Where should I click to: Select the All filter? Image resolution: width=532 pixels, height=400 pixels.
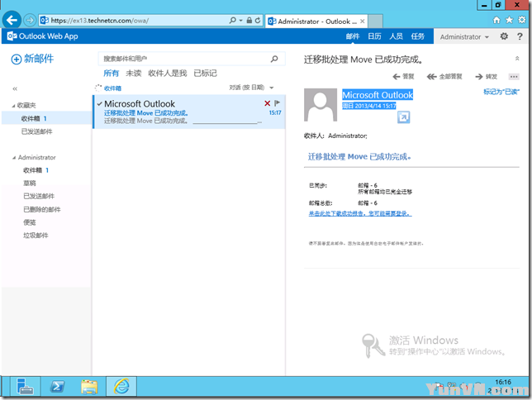pos(111,73)
